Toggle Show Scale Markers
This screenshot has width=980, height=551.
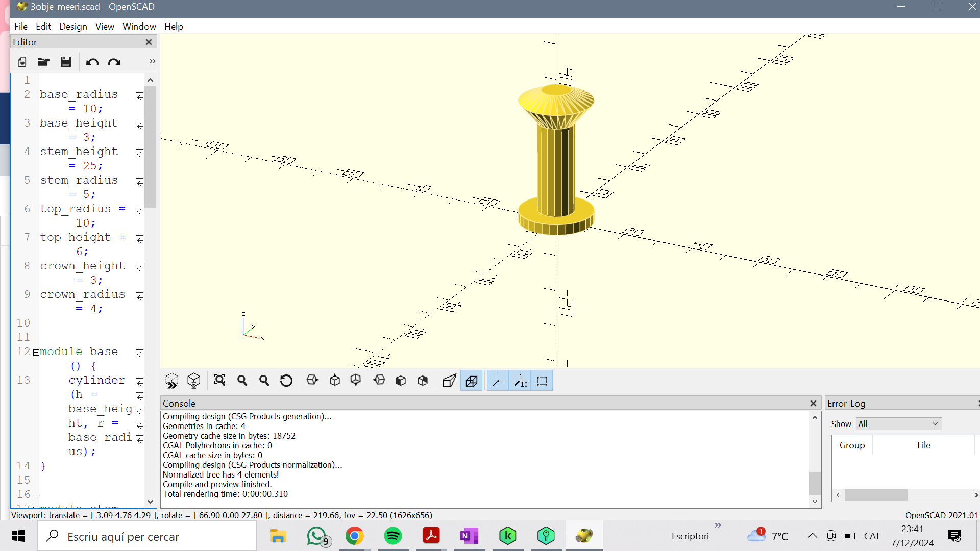(520, 381)
